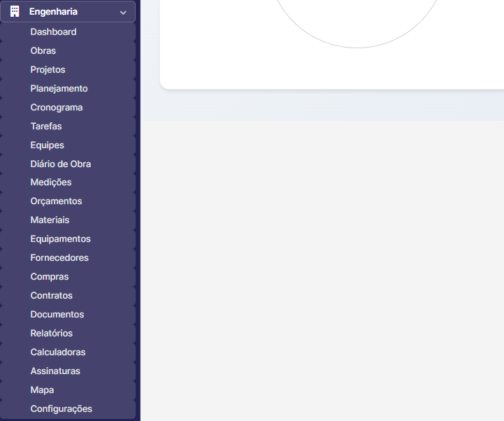
Task: Go to Documentos
Action: [x=57, y=315]
